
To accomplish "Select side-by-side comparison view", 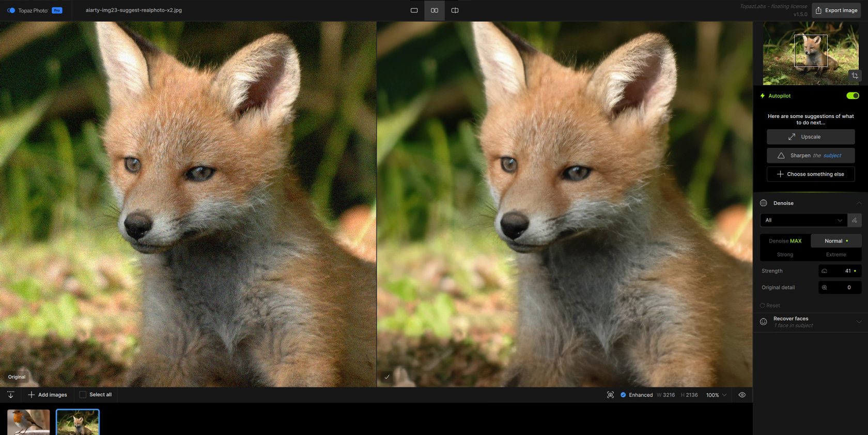I will coord(435,10).
